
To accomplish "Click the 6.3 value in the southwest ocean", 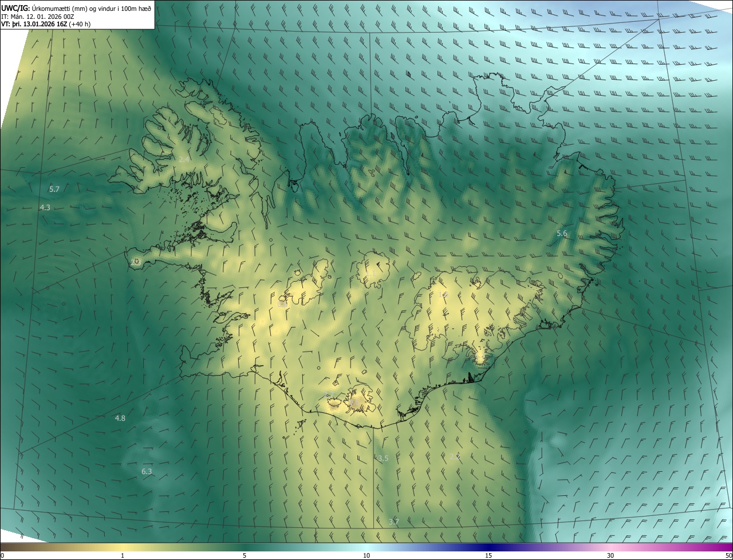I will click(147, 471).
